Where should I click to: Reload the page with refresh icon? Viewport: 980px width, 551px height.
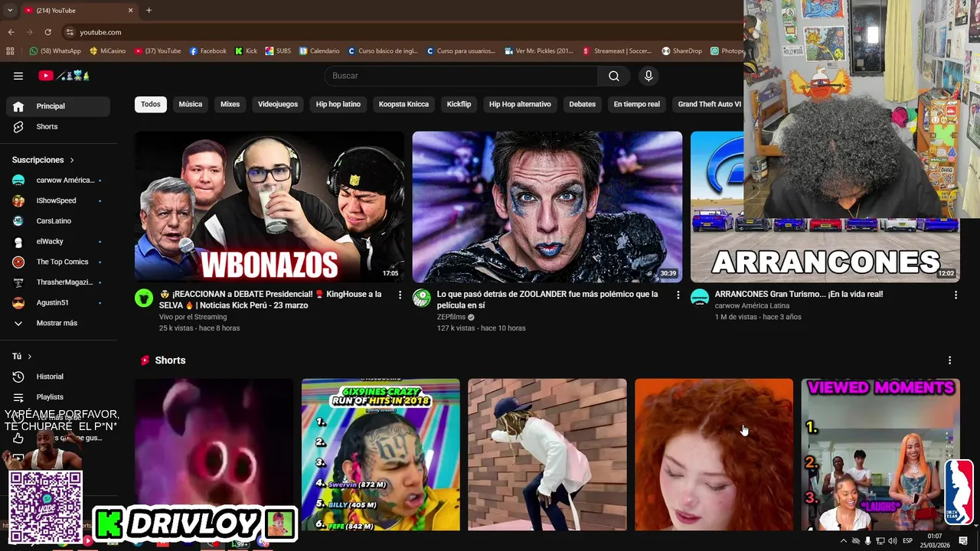tap(47, 32)
